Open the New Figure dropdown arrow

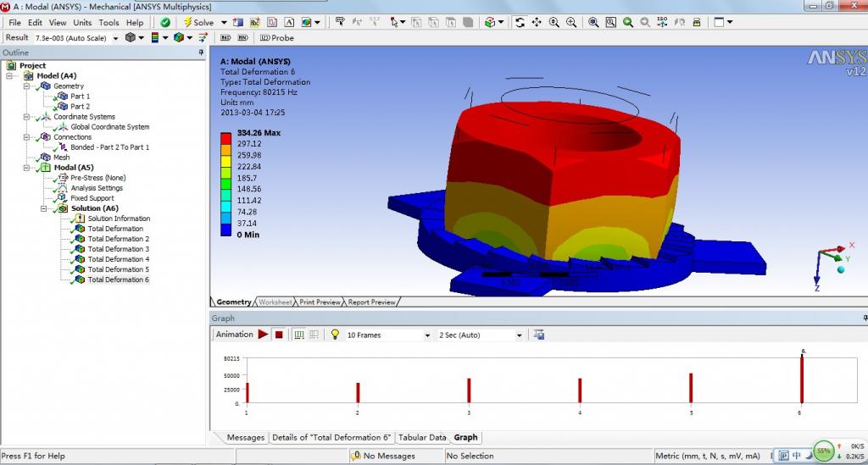click(317, 23)
